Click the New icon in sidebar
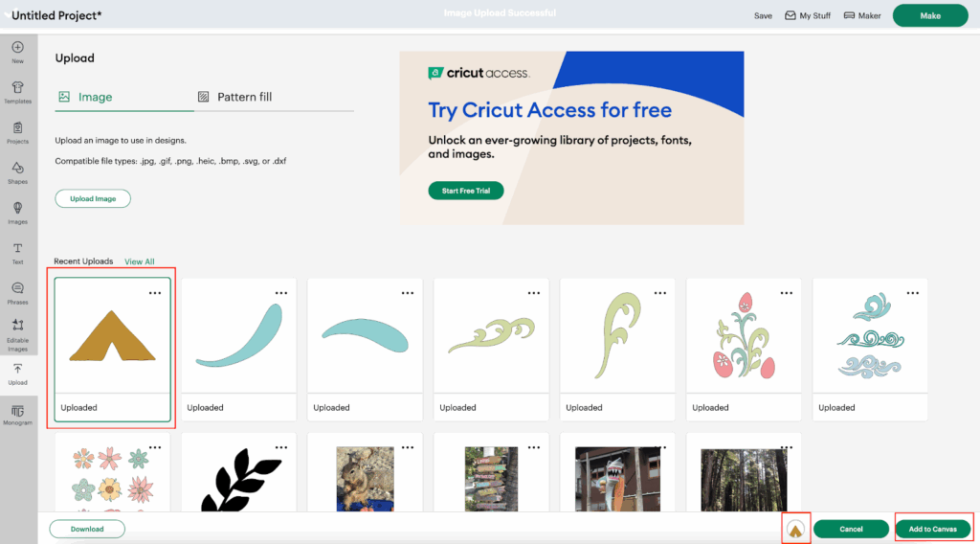The height and width of the screenshot is (544, 980). pyautogui.click(x=17, y=47)
